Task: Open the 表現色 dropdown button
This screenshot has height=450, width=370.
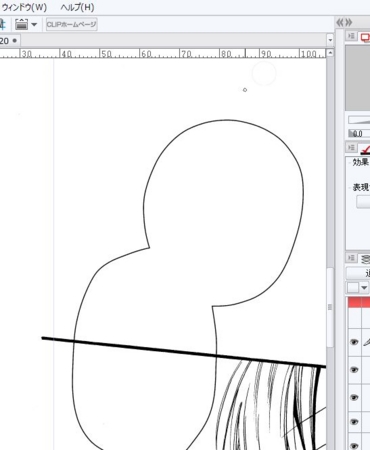Action: [x=363, y=202]
